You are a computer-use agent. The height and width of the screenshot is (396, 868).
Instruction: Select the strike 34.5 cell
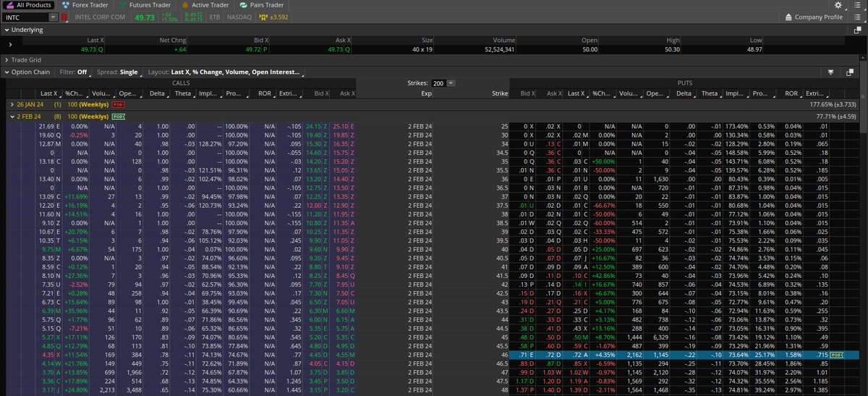click(x=501, y=153)
